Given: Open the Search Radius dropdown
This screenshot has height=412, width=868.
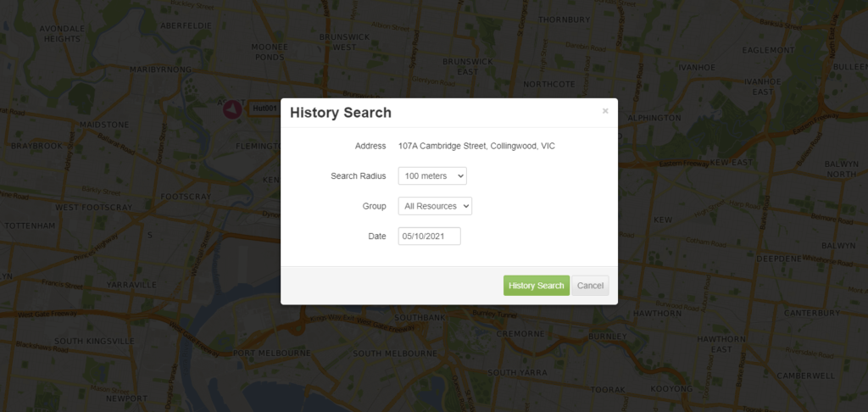Looking at the screenshot, I should tap(432, 176).
